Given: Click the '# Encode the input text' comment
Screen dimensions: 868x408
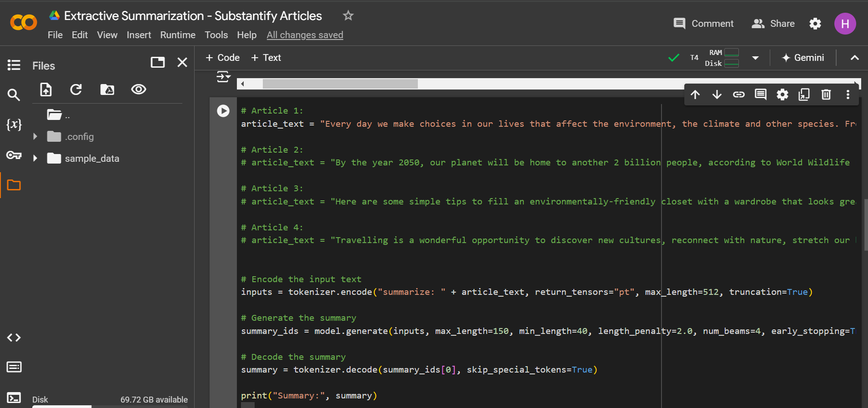Looking at the screenshot, I should click(x=301, y=279).
